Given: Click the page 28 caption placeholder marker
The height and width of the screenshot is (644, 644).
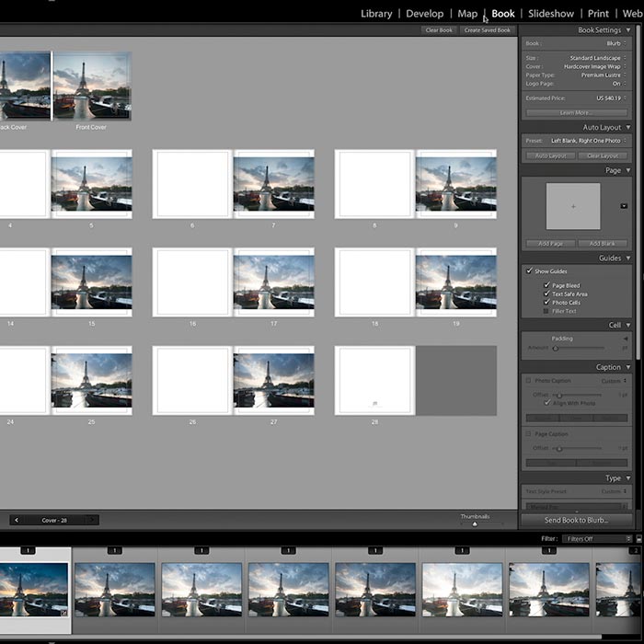Looking at the screenshot, I should (x=375, y=404).
